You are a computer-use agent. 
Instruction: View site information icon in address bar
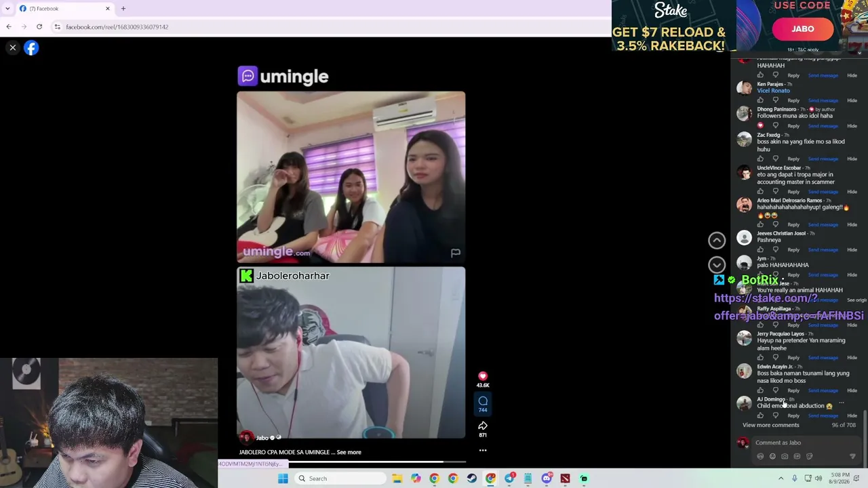57,26
